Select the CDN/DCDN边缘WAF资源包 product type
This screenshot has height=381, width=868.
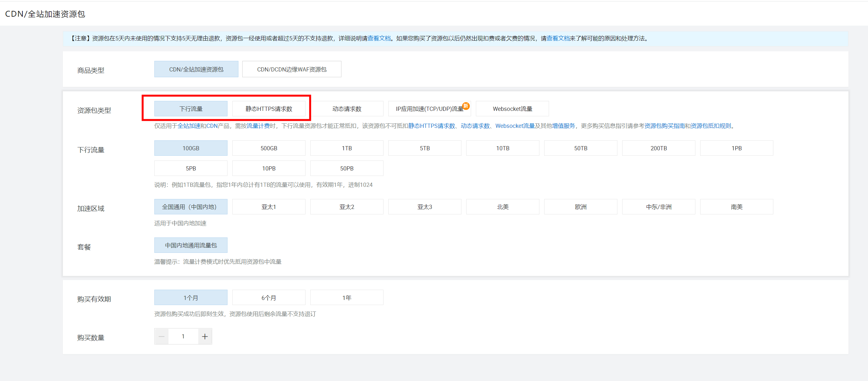coord(291,69)
